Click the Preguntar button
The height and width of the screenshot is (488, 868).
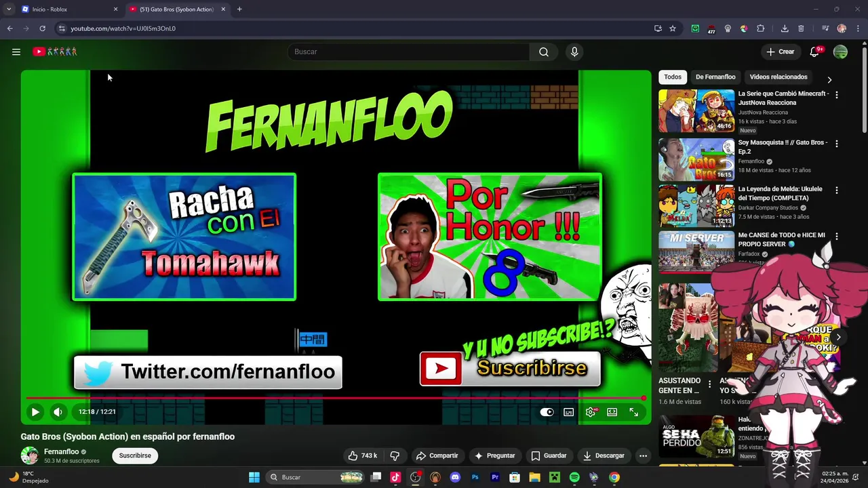pyautogui.click(x=494, y=455)
